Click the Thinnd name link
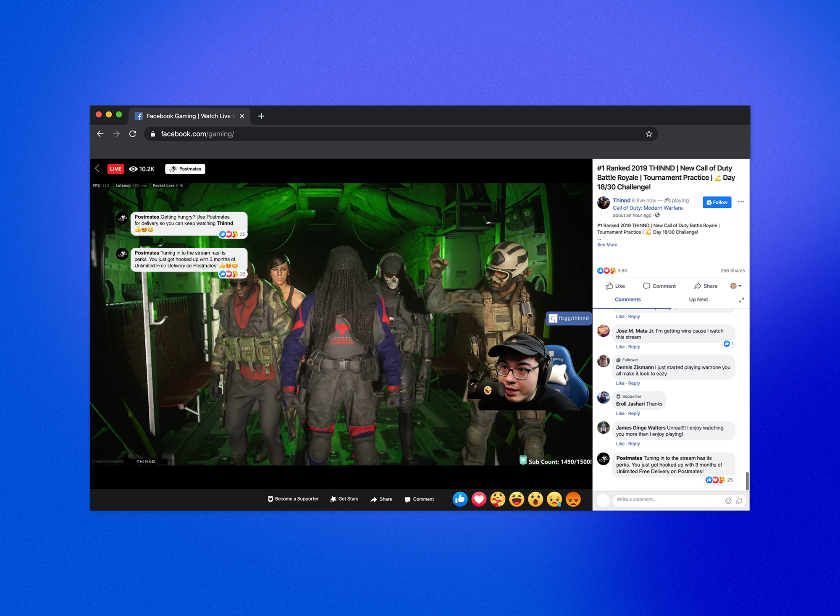This screenshot has height=616, width=840. 621,200
